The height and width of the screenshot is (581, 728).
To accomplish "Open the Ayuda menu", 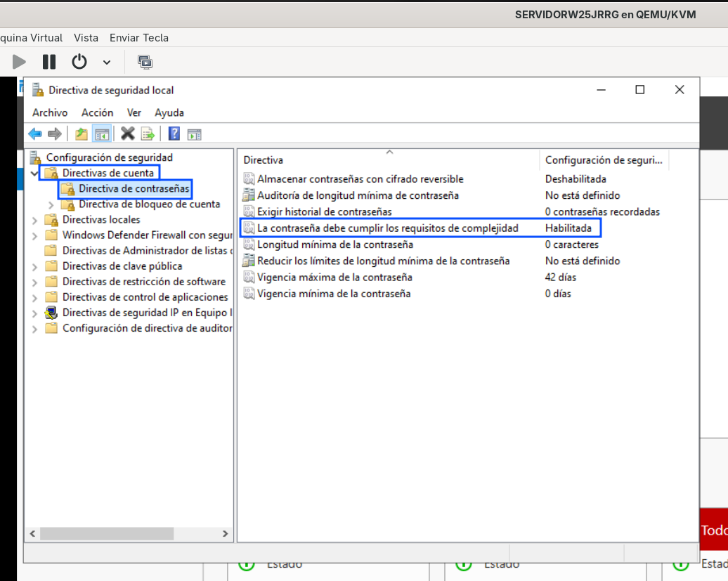I will click(x=169, y=113).
